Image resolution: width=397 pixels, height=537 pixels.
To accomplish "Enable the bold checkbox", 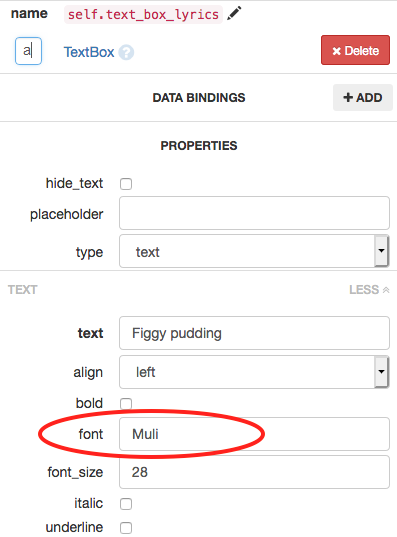I will [126, 403].
